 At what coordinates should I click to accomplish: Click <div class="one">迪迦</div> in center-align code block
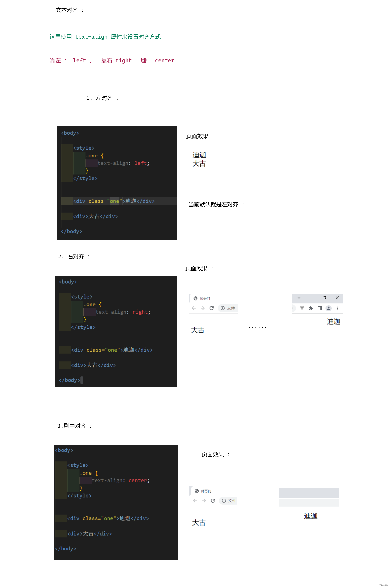108,518
